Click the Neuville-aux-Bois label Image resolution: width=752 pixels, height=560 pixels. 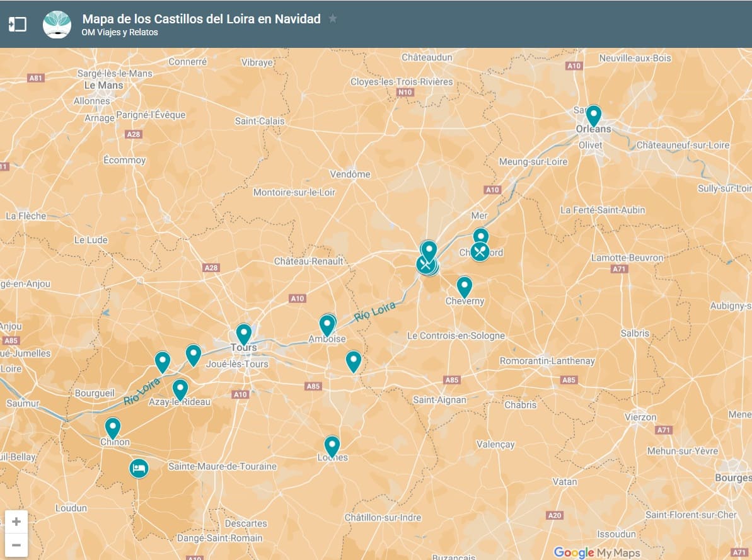coord(635,58)
